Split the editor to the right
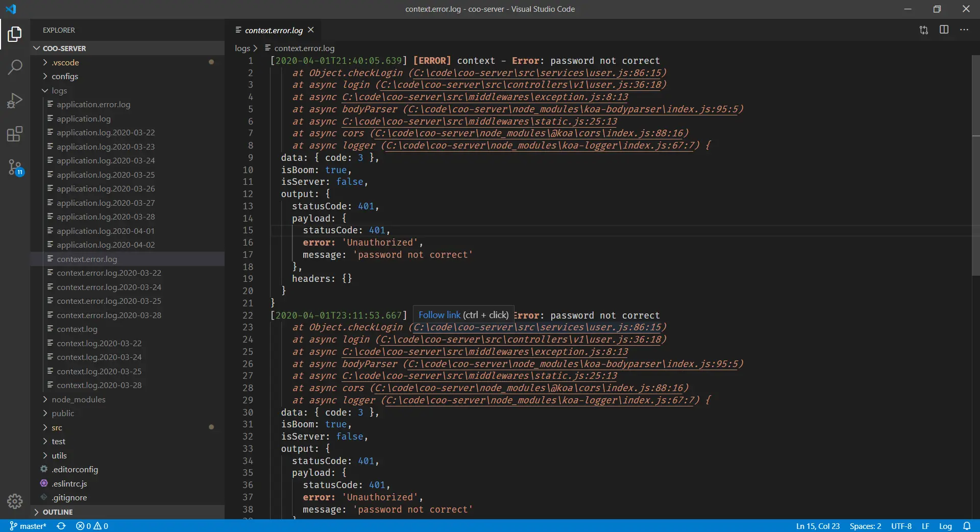This screenshot has height=532, width=980. click(x=944, y=30)
